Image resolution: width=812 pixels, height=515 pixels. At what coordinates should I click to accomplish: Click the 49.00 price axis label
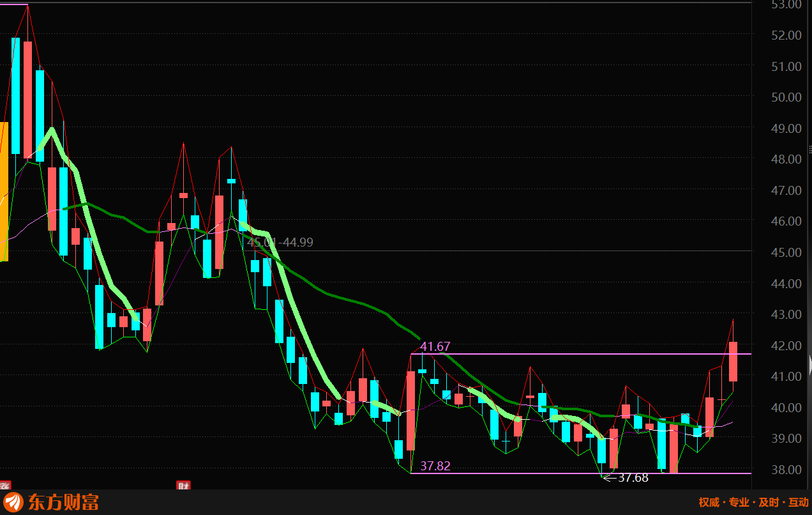pos(786,128)
